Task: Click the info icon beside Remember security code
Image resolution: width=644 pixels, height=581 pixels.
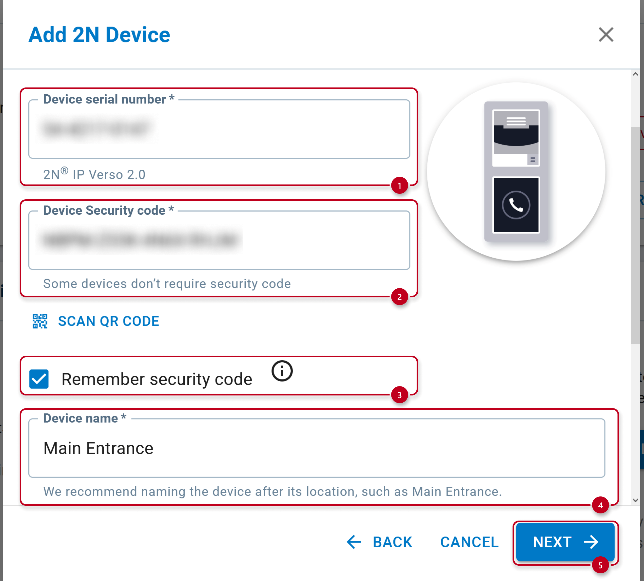Action: 282,372
